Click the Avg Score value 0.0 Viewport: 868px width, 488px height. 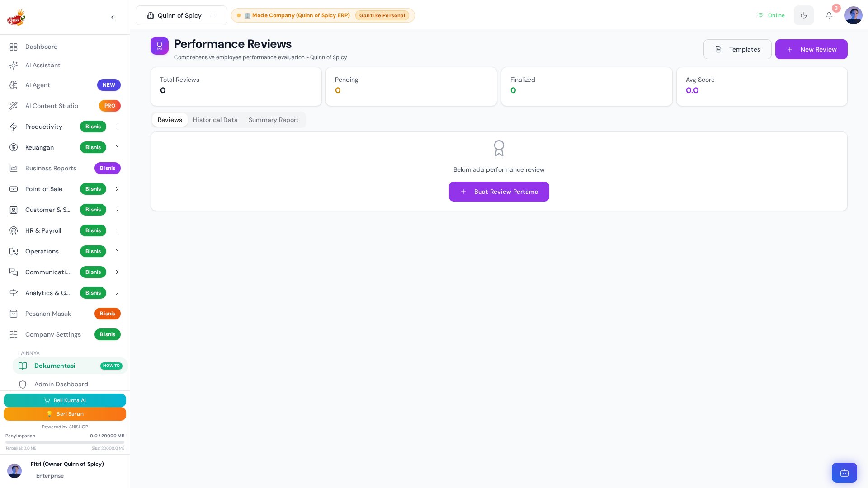coord(692,90)
